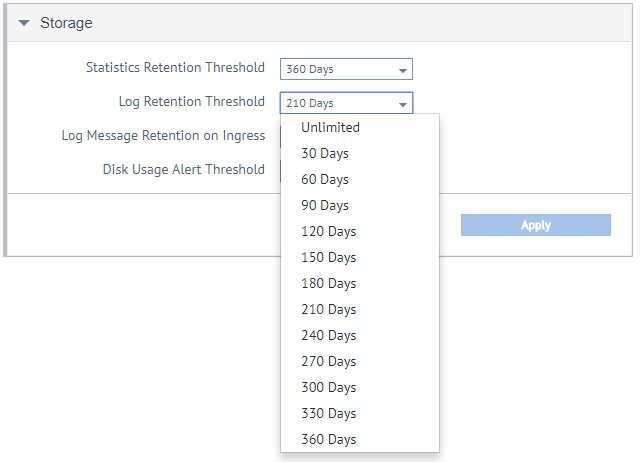The width and height of the screenshot is (643, 462).
Task: Open Statistics Retention Threshold dropdown
Action: [346, 69]
